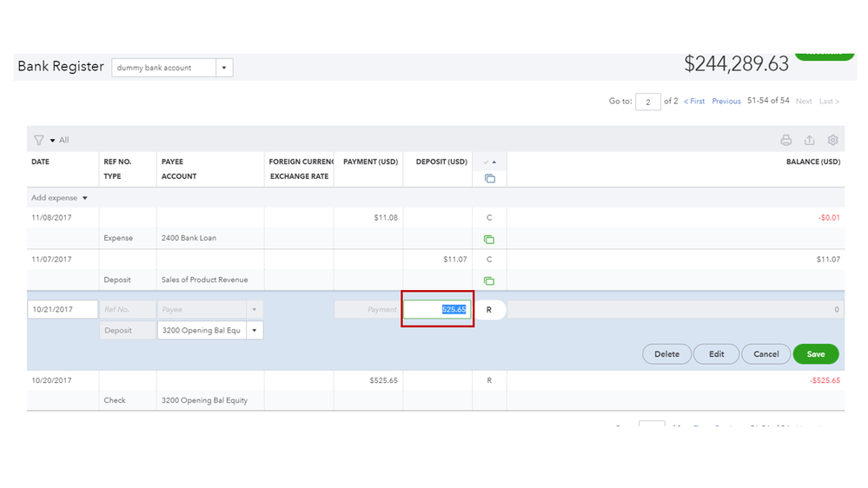Select the $11.08 payment cell

pyautogui.click(x=386, y=217)
